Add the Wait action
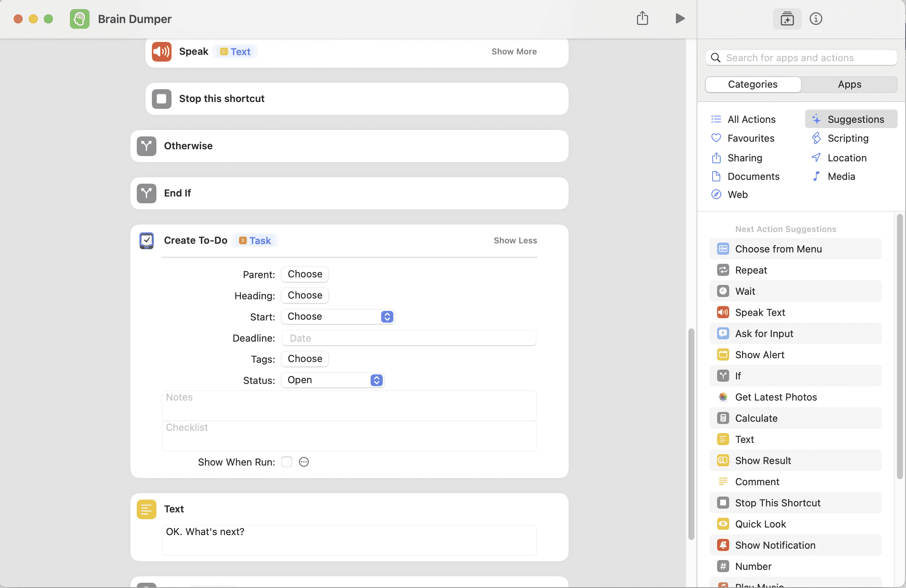The width and height of the screenshot is (906, 588). click(x=796, y=291)
